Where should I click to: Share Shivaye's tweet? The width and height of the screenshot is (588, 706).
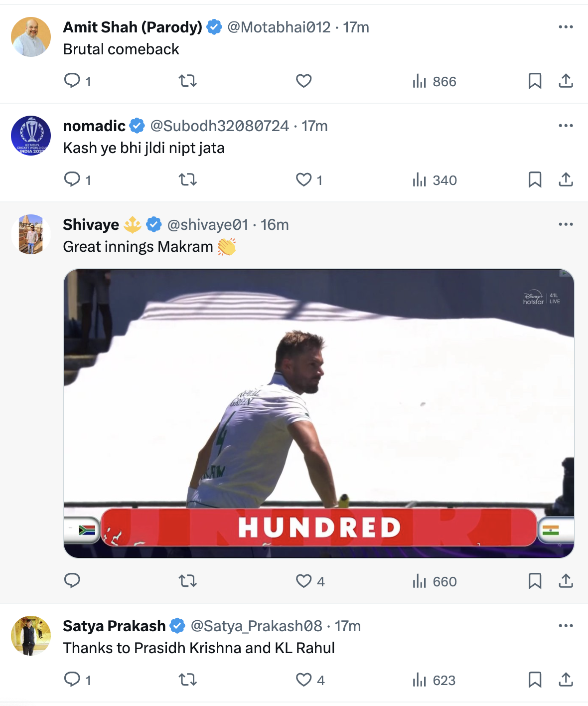(566, 581)
